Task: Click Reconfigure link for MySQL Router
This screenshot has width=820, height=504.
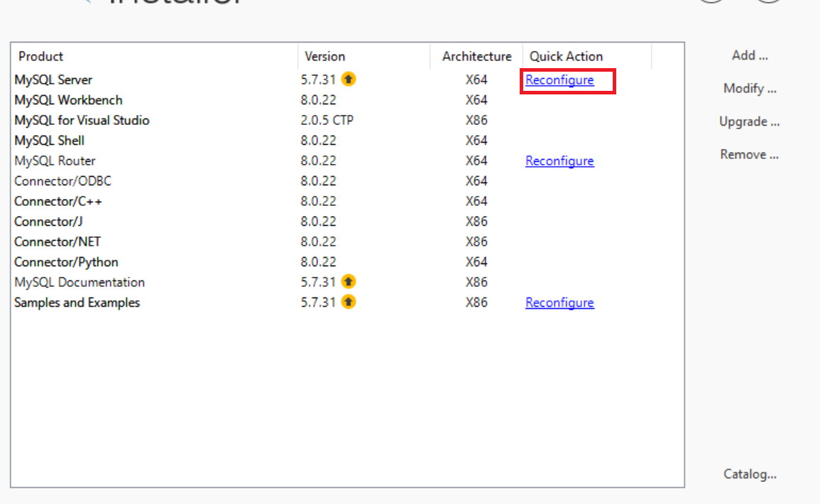Action: click(x=559, y=161)
